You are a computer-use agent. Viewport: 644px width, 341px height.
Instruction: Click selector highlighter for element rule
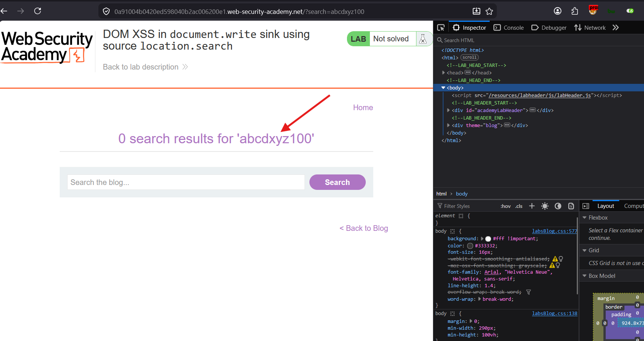[461, 216]
